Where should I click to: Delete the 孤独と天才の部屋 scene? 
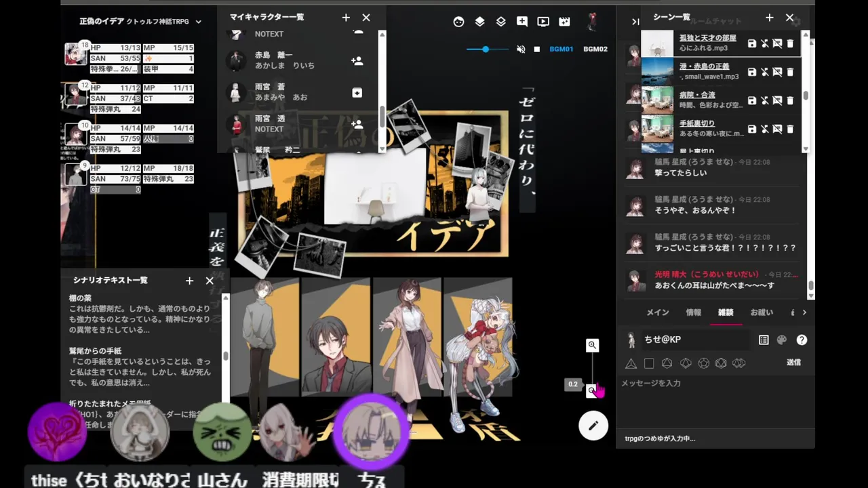[x=790, y=43]
